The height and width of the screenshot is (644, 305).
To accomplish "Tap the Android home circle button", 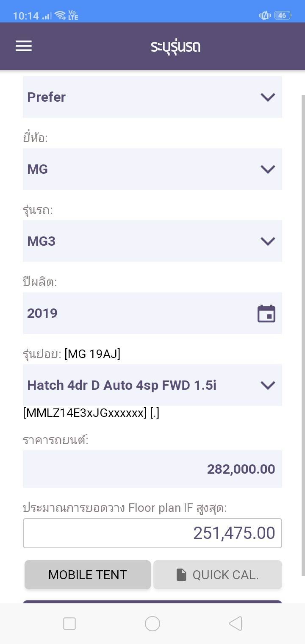I will 152,624.
